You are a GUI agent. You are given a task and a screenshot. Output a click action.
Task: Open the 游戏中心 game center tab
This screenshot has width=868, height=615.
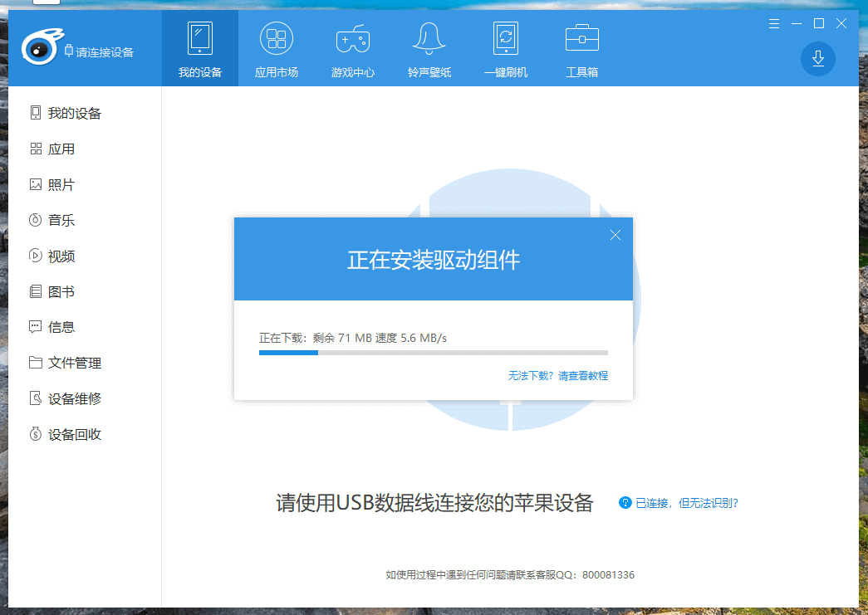[x=352, y=48]
